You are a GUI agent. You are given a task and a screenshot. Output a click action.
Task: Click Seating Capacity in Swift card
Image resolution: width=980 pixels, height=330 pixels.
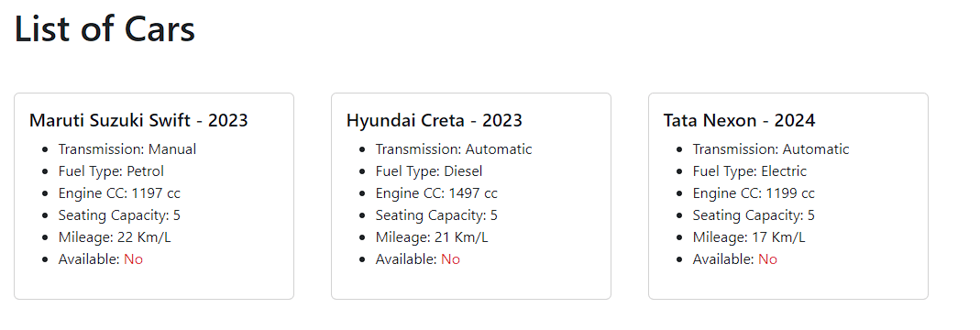click(x=119, y=215)
